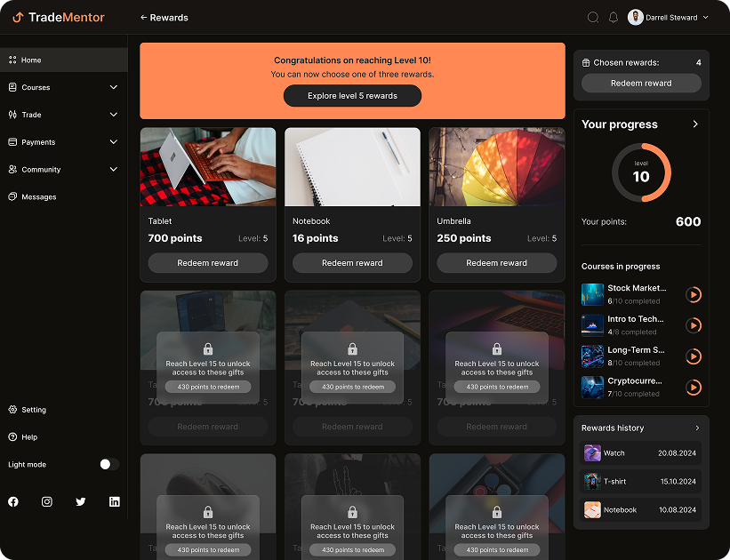Toggle the Light mode switch
730x560 pixels.
(110, 464)
